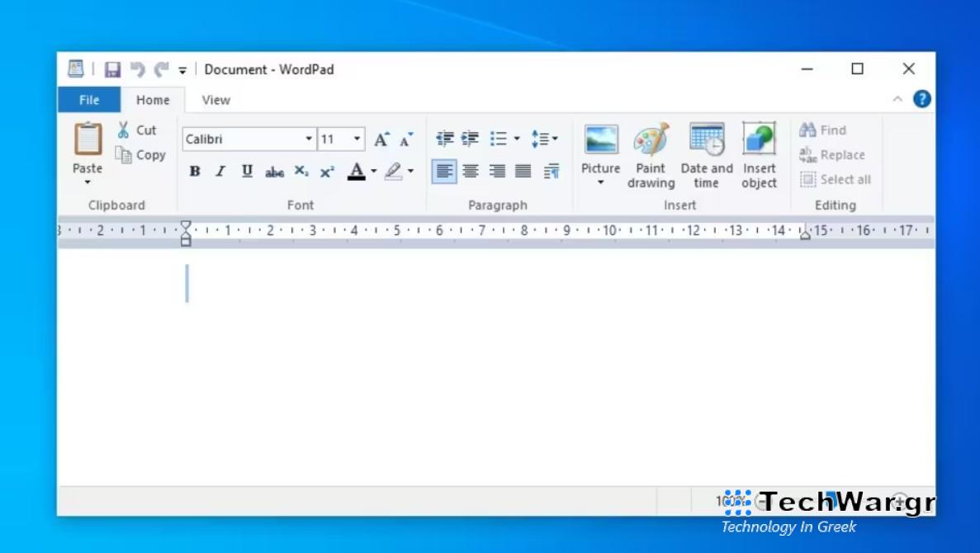Toggle the bullet list formatting
The height and width of the screenshot is (553, 980).
click(500, 139)
